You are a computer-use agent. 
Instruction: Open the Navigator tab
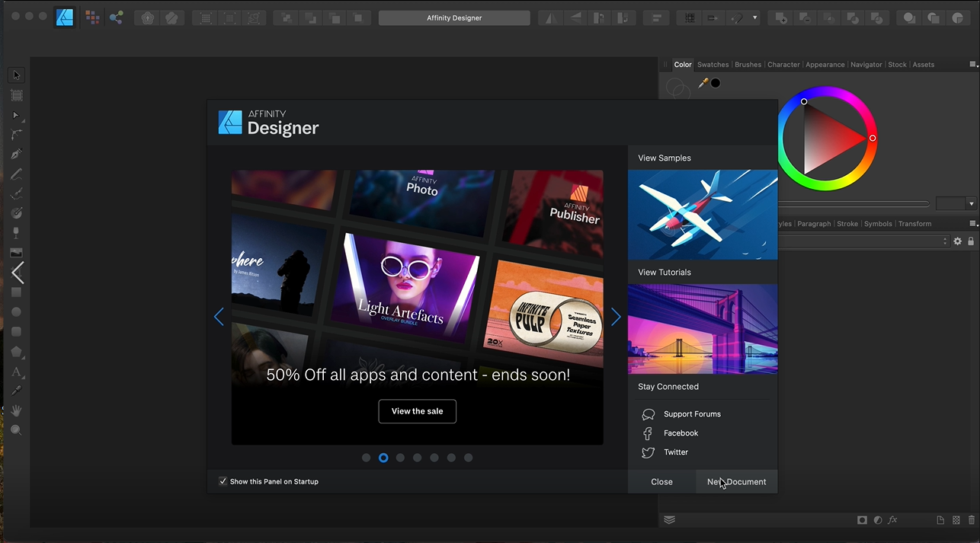click(866, 65)
